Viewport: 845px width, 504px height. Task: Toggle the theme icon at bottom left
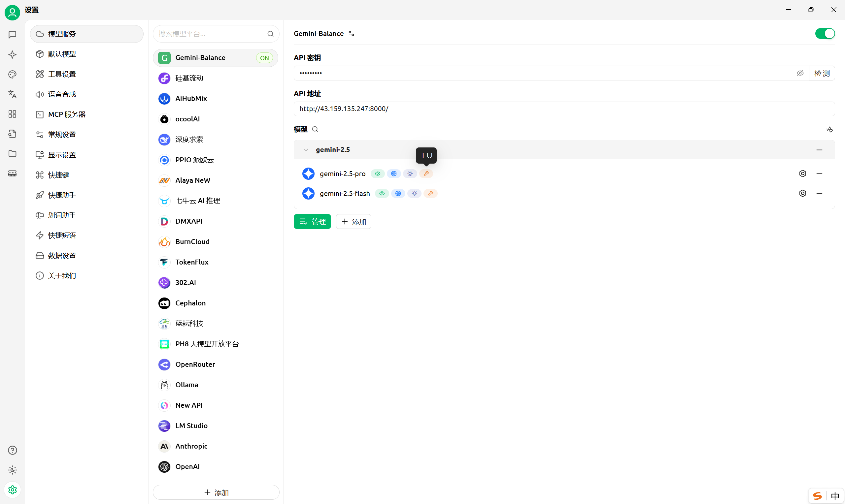tap(12, 470)
